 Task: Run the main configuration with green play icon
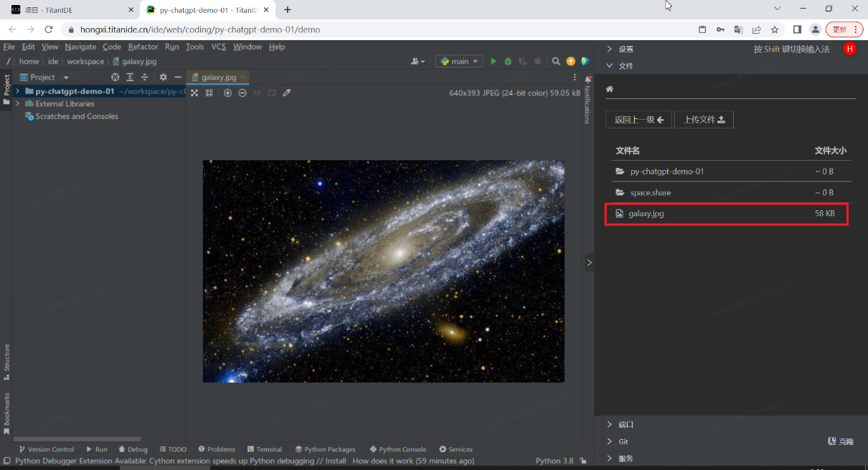[494, 62]
